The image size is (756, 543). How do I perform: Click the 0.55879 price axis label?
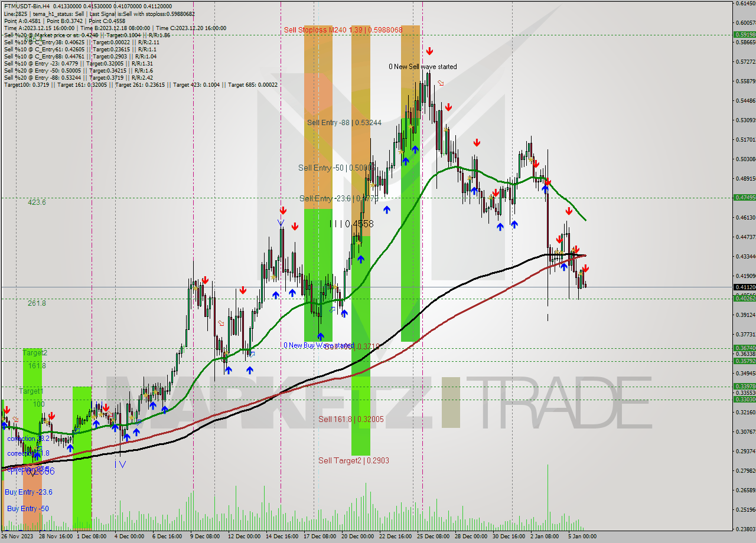click(x=745, y=81)
